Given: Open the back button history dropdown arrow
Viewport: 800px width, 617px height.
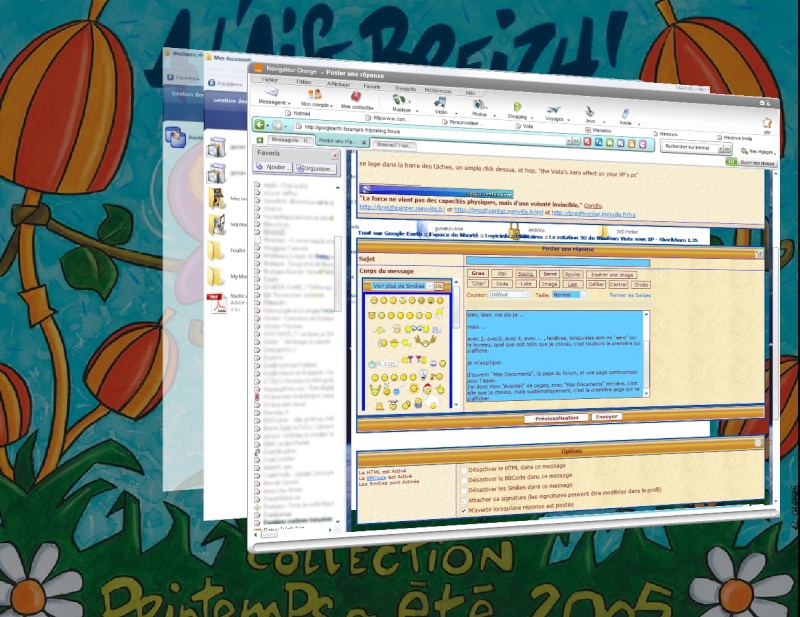Looking at the screenshot, I should [x=267, y=125].
